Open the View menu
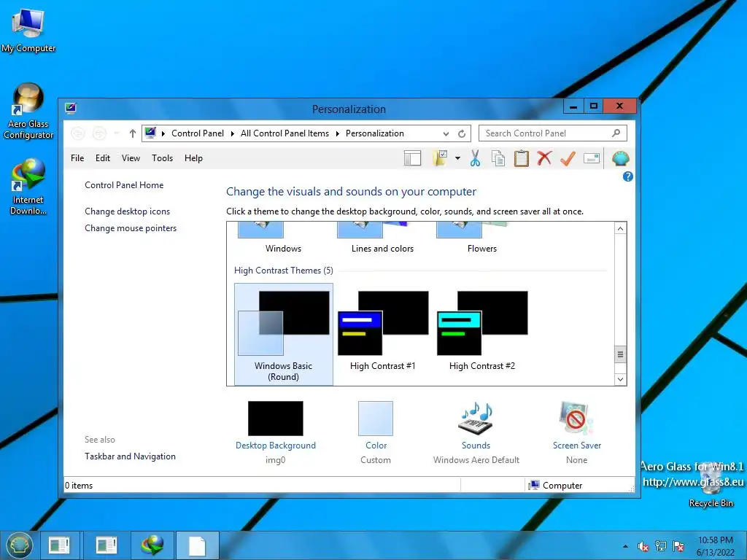Screen dimensions: 747x560 point(131,158)
